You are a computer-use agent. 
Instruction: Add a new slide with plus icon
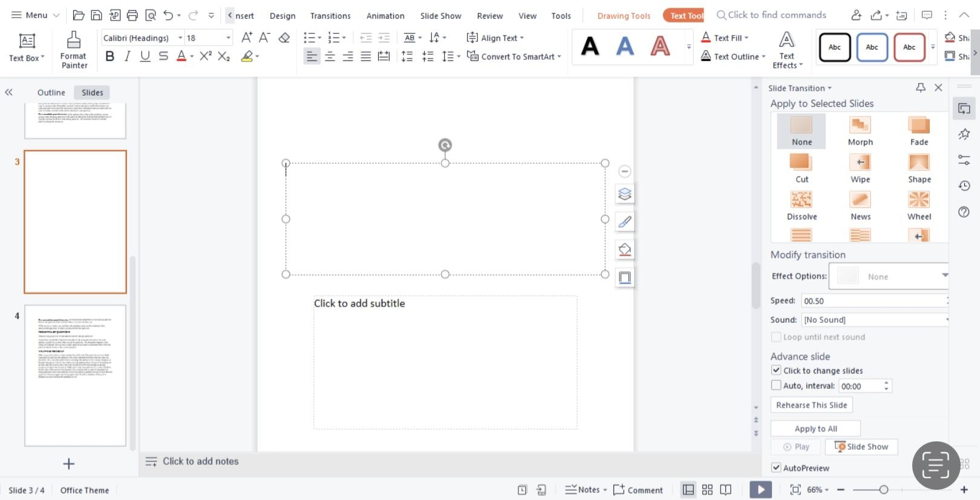pyautogui.click(x=69, y=464)
